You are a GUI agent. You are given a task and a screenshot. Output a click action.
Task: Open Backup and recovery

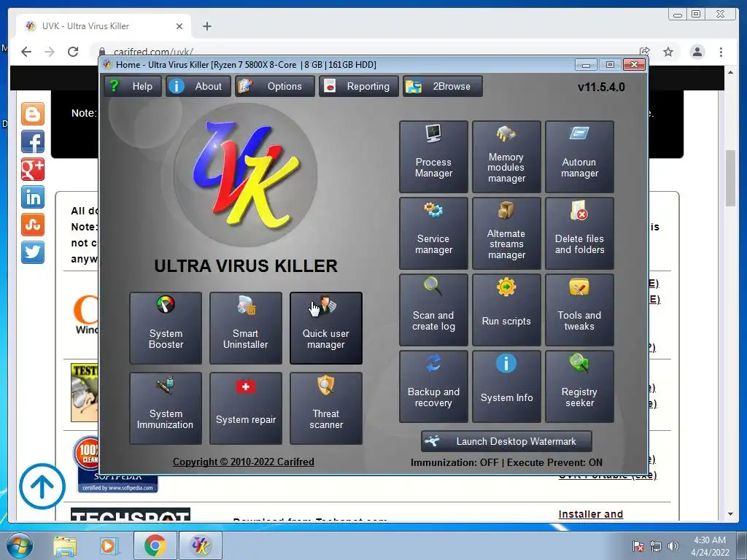[x=433, y=386]
